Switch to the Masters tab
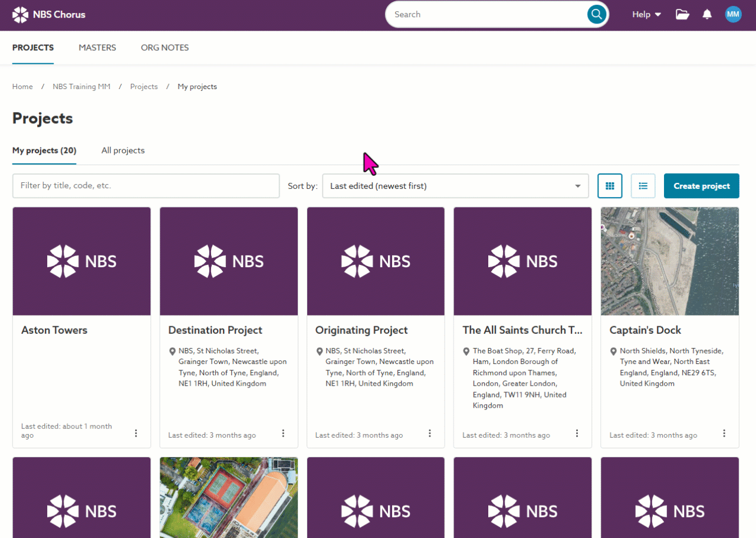756x538 pixels. (97, 48)
